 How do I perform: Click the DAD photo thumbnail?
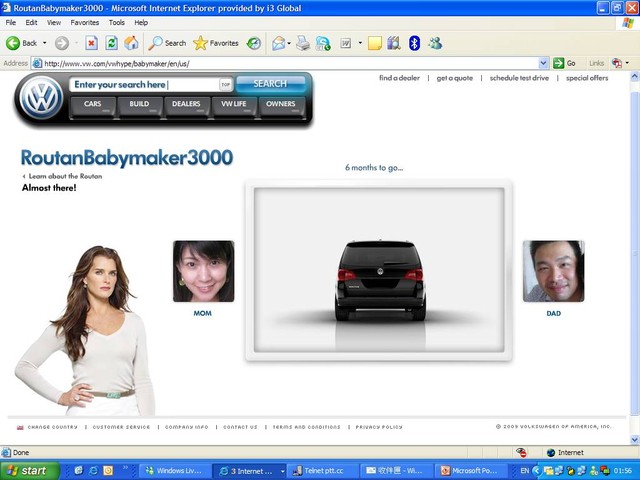pyautogui.click(x=553, y=271)
